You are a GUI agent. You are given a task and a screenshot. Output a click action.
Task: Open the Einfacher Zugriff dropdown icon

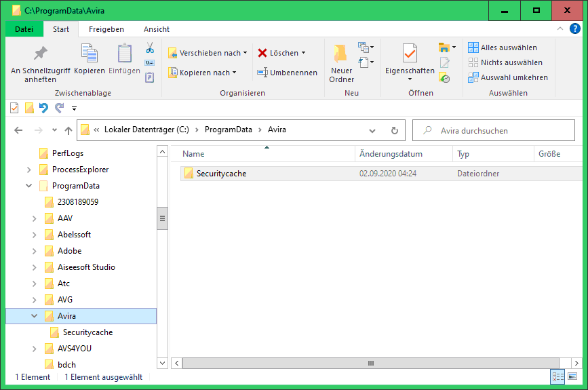(x=366, y=62)
